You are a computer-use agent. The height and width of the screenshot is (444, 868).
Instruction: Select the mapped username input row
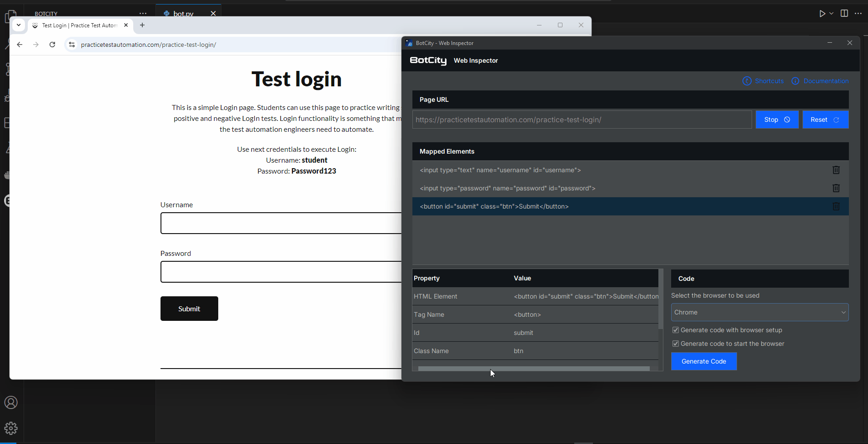pyautogui.click(x=631, y=170)
